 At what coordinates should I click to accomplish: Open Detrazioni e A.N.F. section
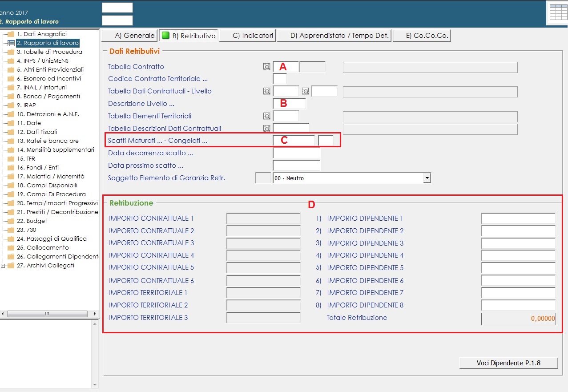coord(48,114)
